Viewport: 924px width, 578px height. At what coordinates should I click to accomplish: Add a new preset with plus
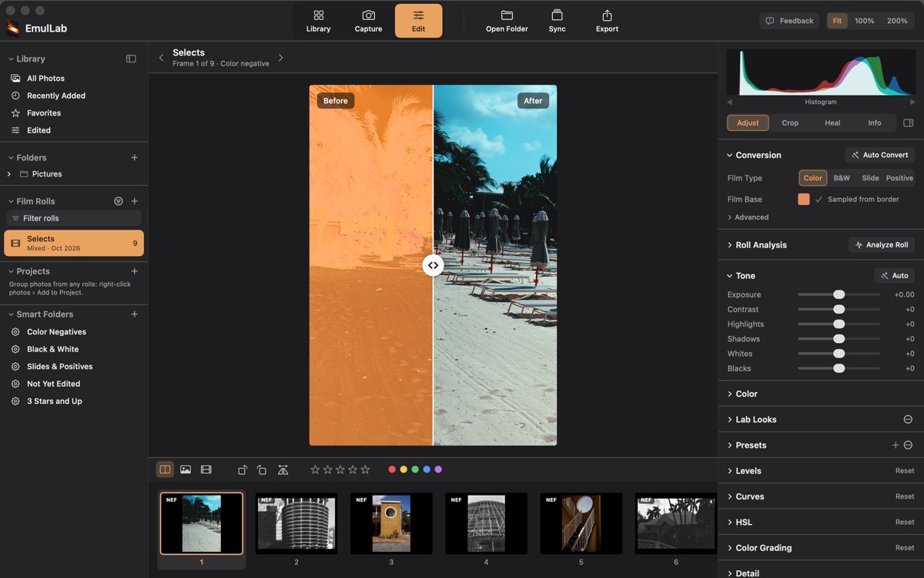click(x=895, y=445)
